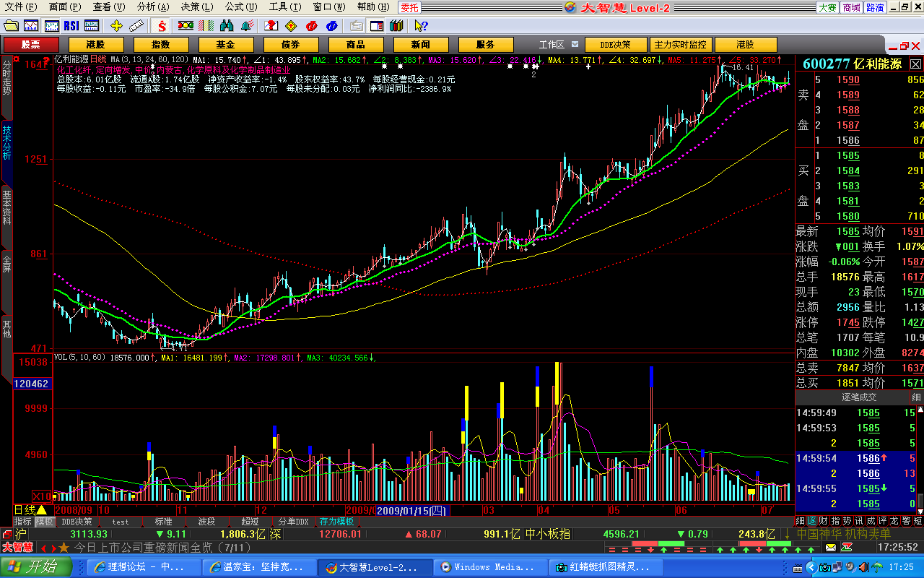Click the yellow diamond sign icon

click(x=291, y=25)
